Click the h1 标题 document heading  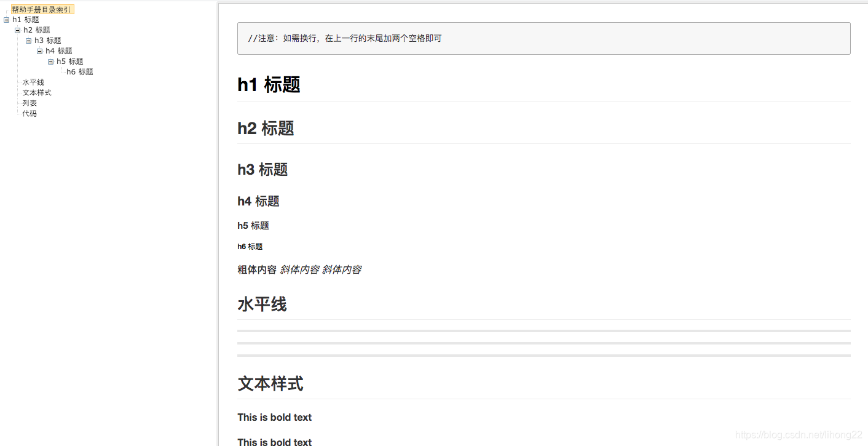pyautogui.click(x=269, y=85)
